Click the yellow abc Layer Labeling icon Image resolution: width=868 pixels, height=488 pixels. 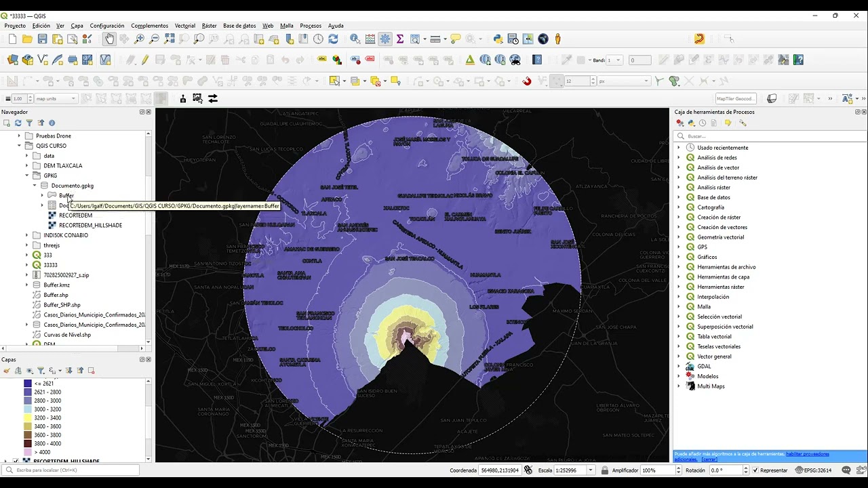point(322,60)
